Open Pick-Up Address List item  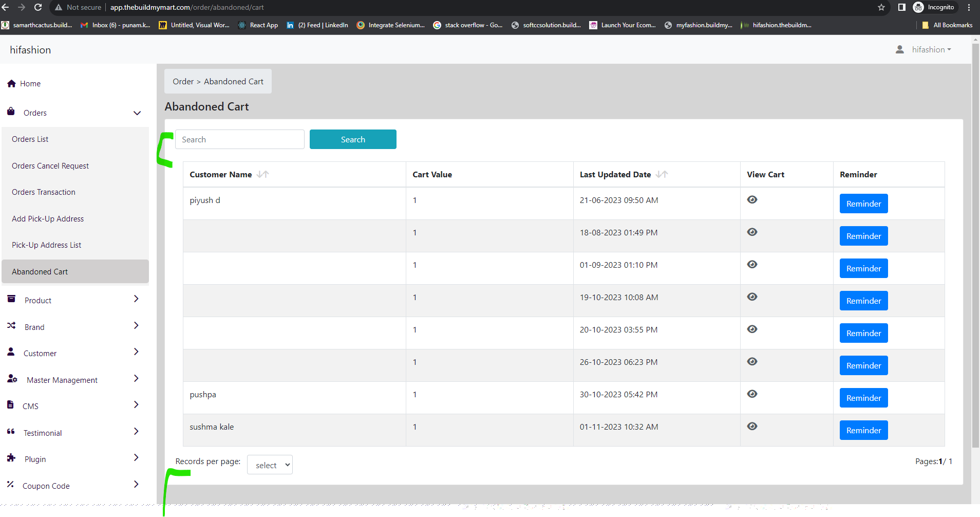point(75,245)
